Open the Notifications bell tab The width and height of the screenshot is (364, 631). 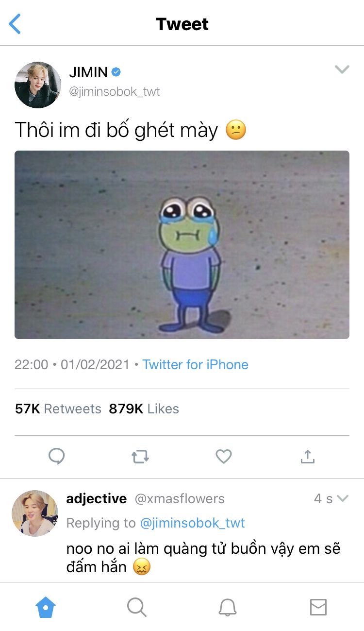tap(227, 607)
